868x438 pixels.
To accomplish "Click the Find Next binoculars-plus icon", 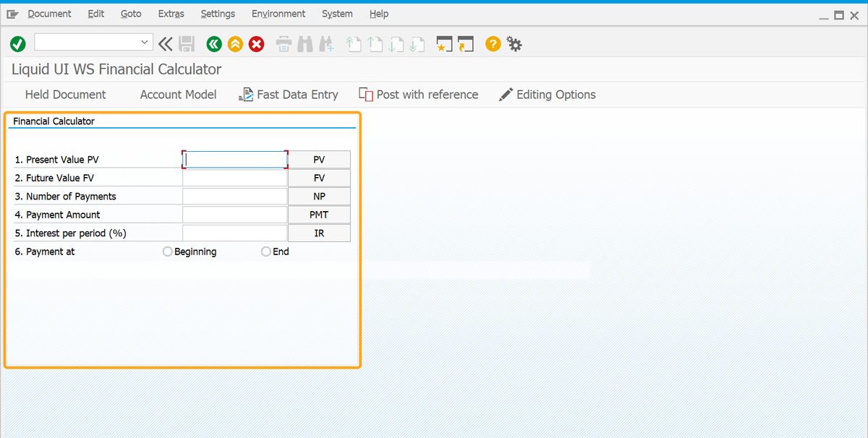I will coord(326,44).
